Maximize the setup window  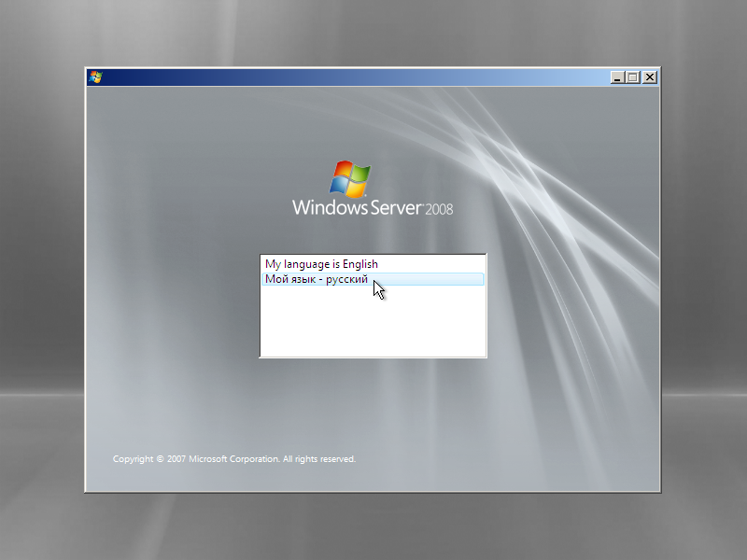(633, 77)
